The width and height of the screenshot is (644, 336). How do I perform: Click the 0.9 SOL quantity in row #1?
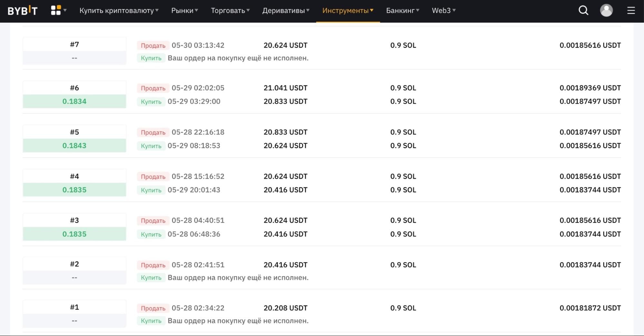coord(403,308)
